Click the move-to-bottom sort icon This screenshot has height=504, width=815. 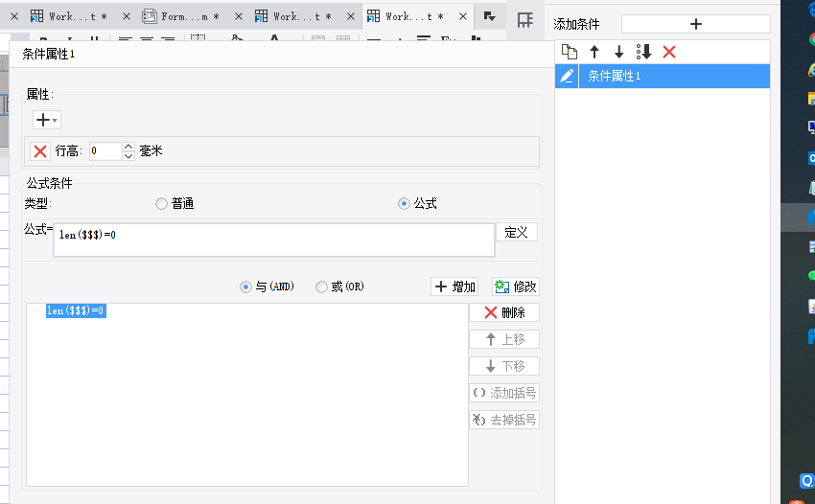[643, 52]
